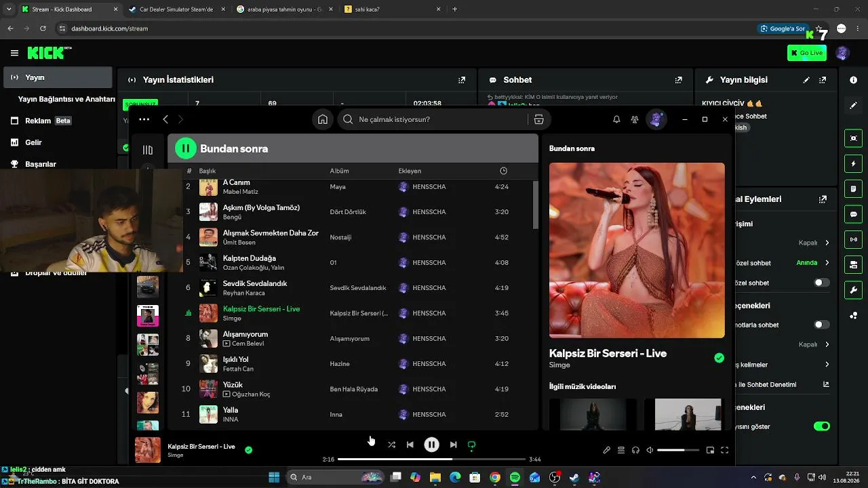
Task: Open info icon in Kick right toolbar
Action: click(x=853, y=80)
